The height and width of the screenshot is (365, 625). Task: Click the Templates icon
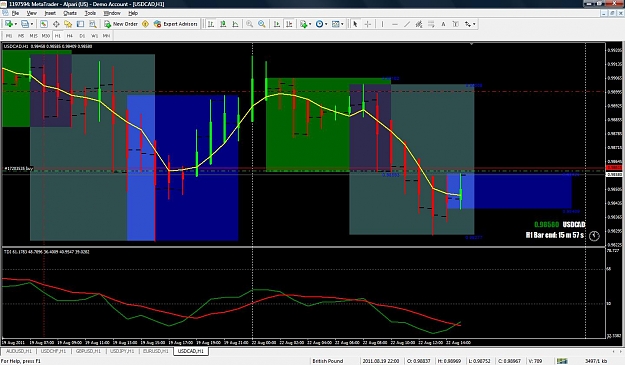click(x=336, y=24)
